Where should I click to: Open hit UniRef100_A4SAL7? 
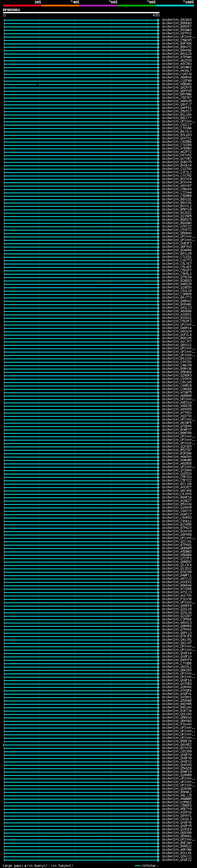pos(176,71)
